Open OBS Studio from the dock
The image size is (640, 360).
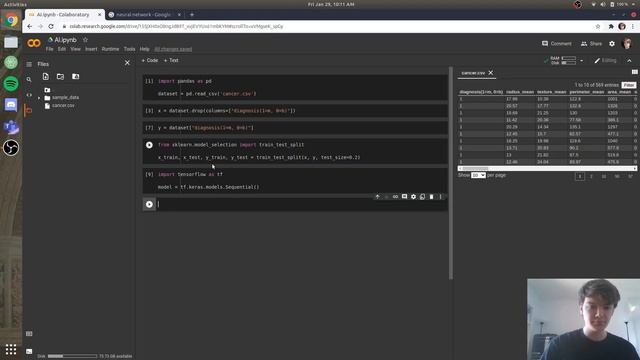11,148
